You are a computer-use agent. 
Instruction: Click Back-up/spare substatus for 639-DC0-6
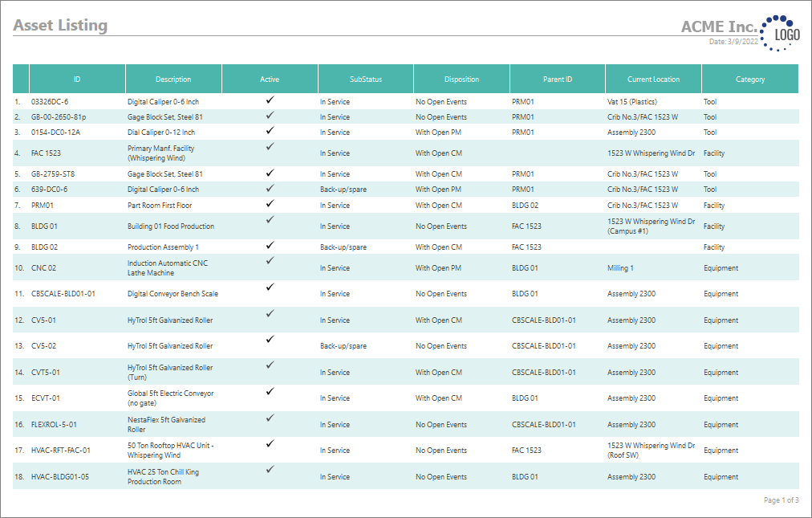click(x=343, y=190)
